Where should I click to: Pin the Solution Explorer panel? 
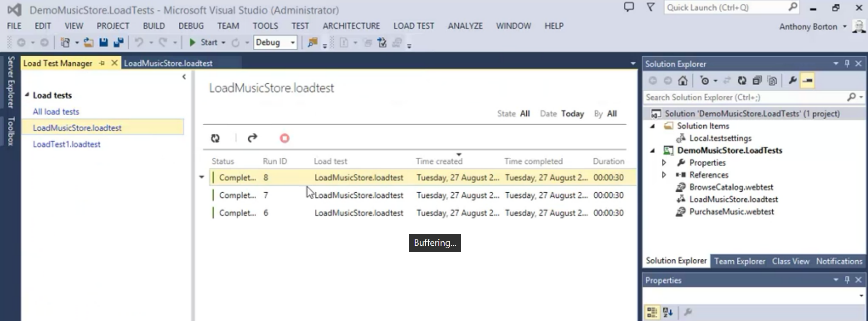coord(847,64)
